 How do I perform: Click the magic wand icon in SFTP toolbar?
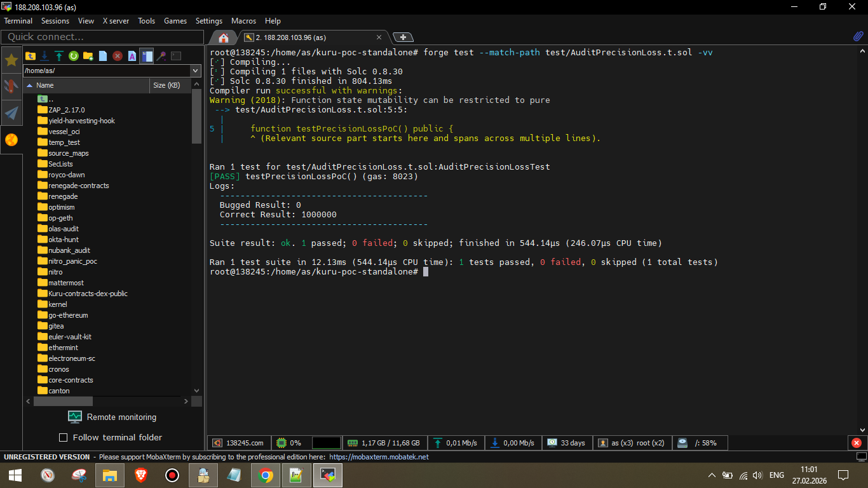pyautogui.click(x=161, y=56)
